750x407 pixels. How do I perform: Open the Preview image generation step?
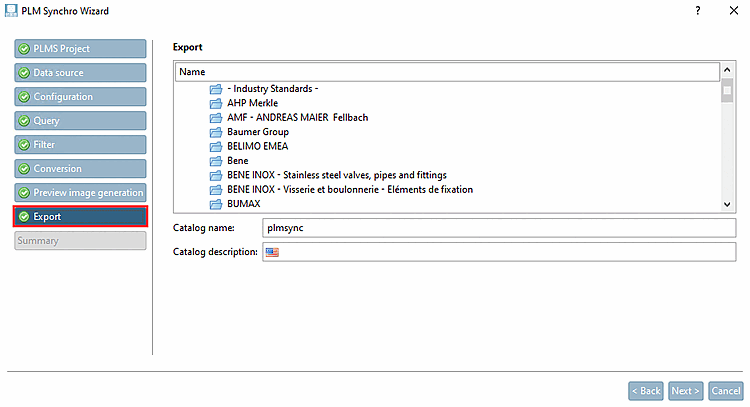(80, 192)
